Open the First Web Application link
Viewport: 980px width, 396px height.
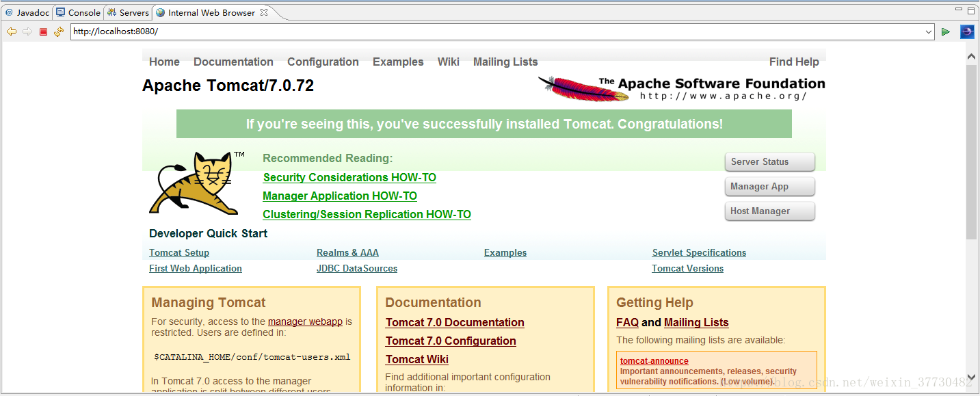[x=196, y=268]
